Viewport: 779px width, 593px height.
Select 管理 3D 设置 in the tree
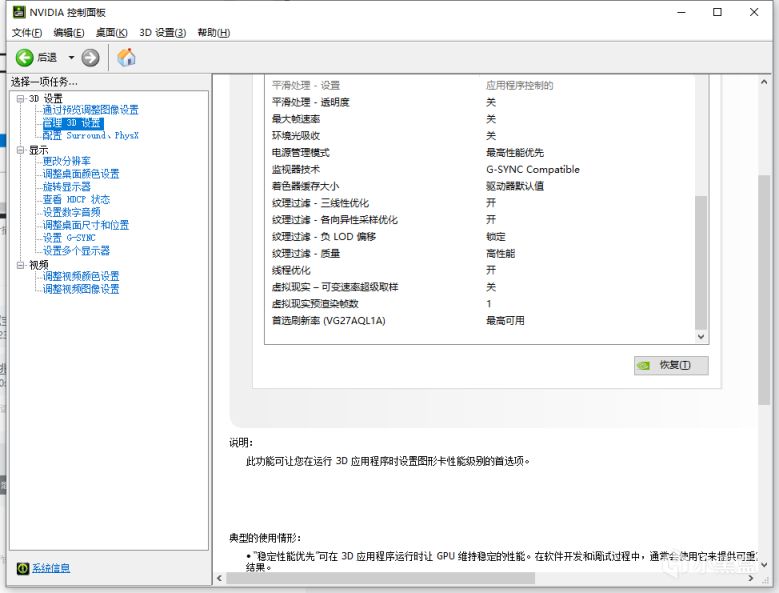click(73, 123)
